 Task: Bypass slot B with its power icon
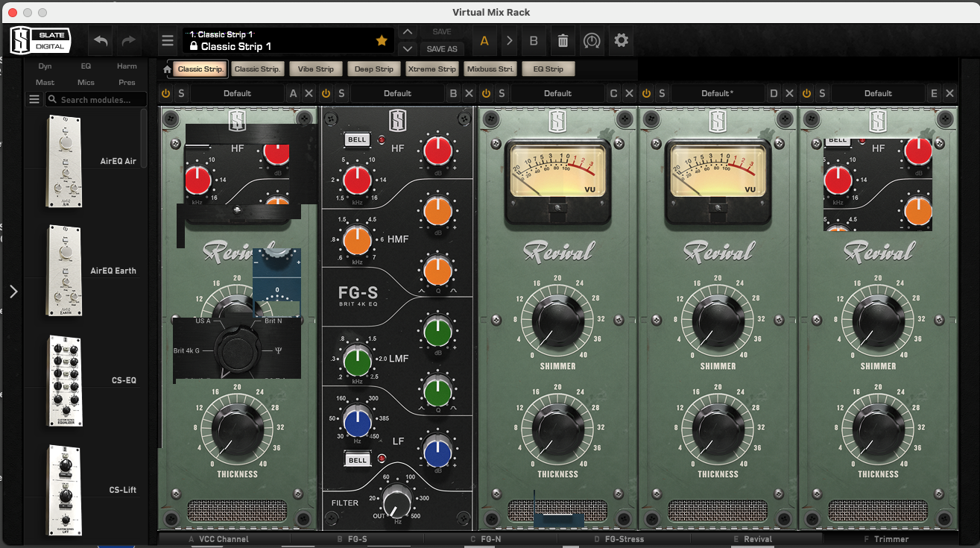point(326,93)
